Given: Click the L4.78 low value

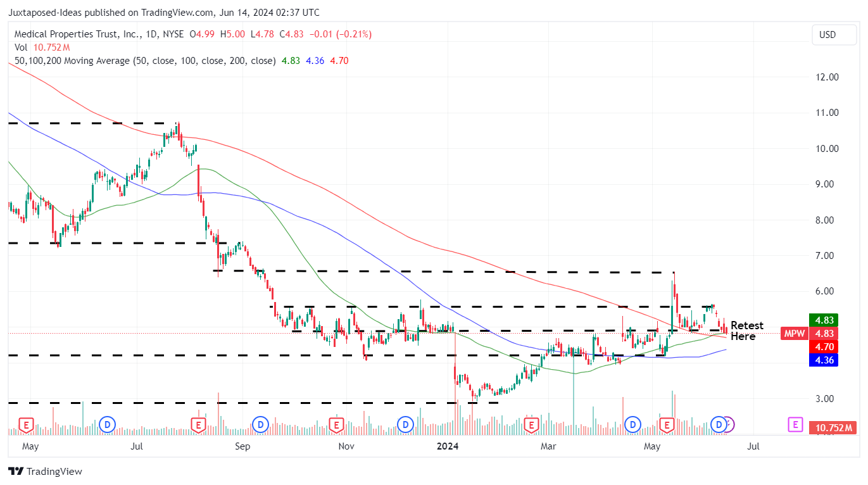Looking at the screenshot, I should point(261,34).
